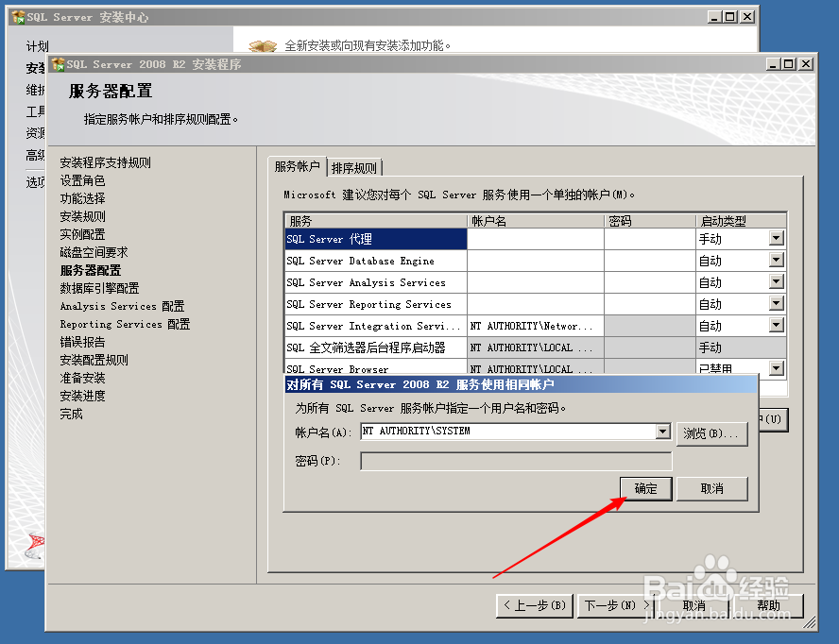This screenshot has width=839, height=644.
Task: Click Analysis Services 配置 in the step list
Action: pos(122,306)
